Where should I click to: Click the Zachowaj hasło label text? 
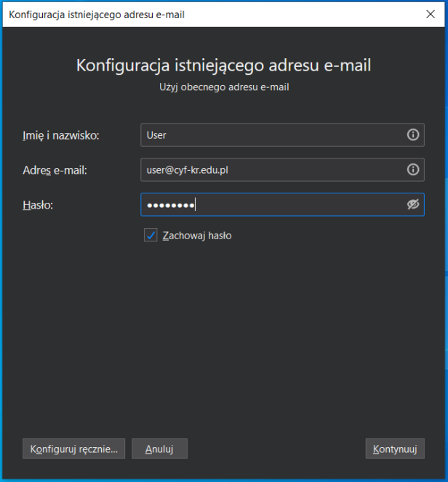[197, 236]
